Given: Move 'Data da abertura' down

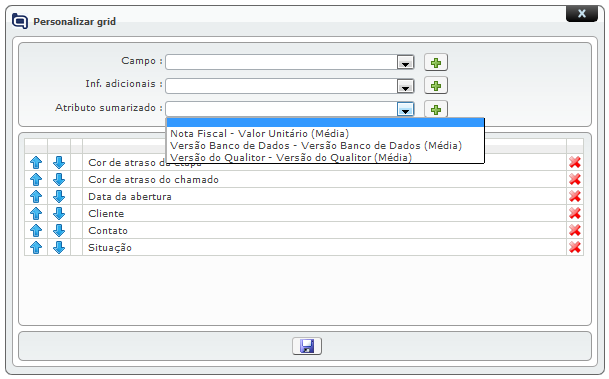Looking at the screenshot, I should coord(59,196).
